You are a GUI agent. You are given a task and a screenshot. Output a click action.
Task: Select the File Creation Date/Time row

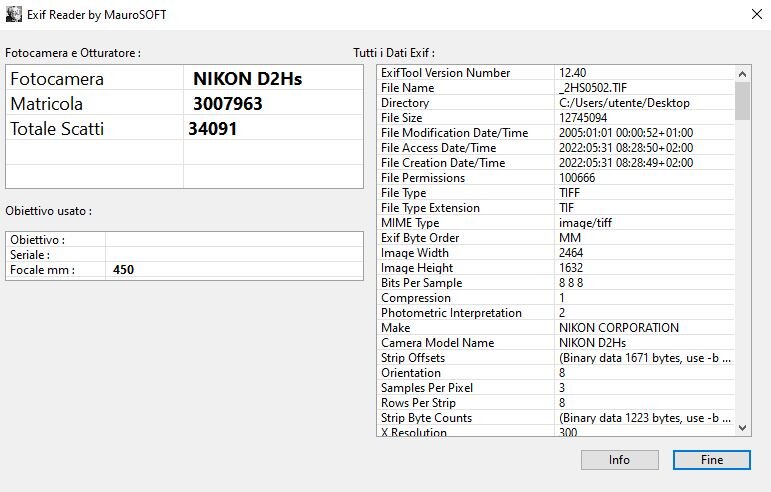click(x=556, y=163)
